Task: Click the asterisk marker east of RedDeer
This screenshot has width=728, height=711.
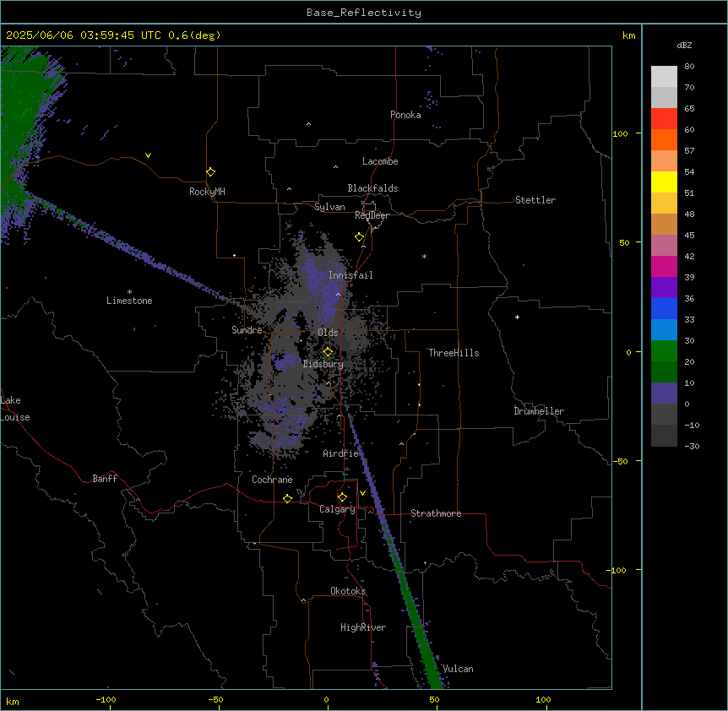Action: [x=424, y=256]
